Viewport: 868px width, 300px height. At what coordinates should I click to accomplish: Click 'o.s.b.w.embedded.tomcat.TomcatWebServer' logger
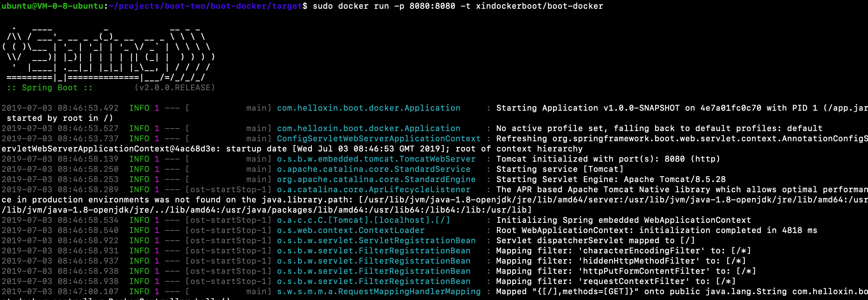click(x=376, y=159)
